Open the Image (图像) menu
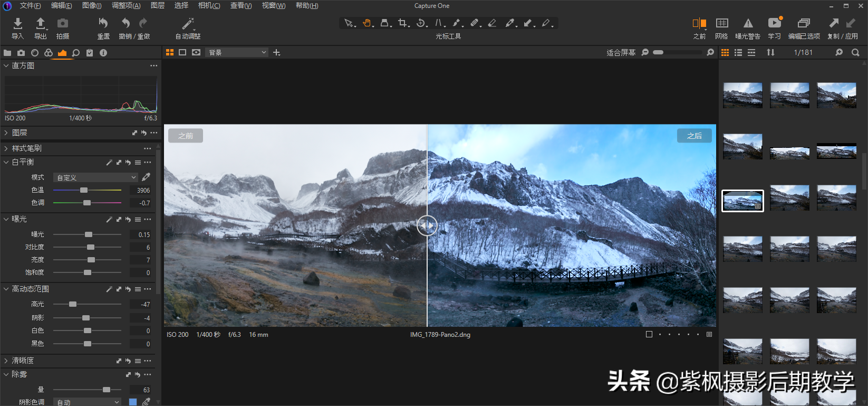Viewport: 868px width, 406px height. pos(92,5)
